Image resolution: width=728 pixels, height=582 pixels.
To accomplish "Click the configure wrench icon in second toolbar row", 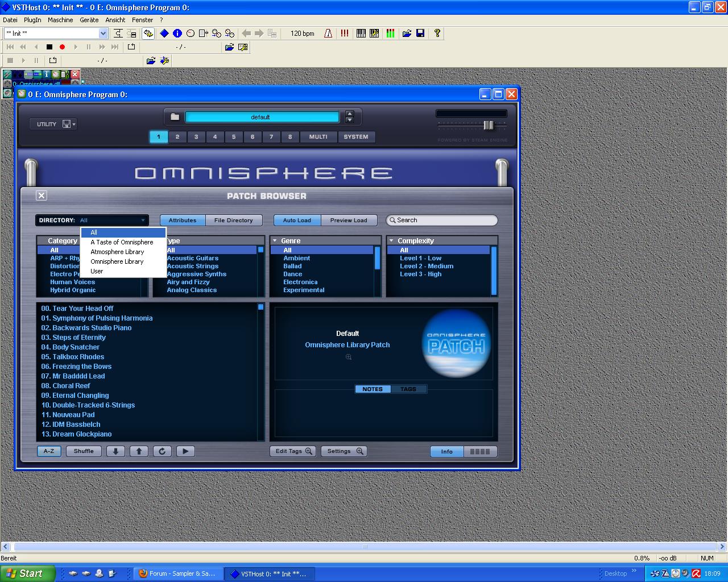I will coord(243,47).
